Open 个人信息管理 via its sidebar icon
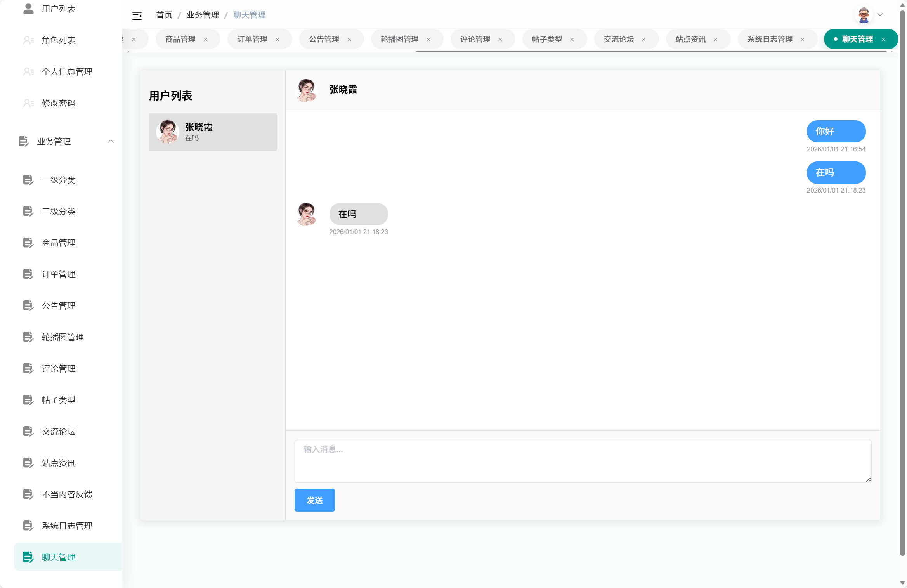The image size is (907, 588). point(28,71)
